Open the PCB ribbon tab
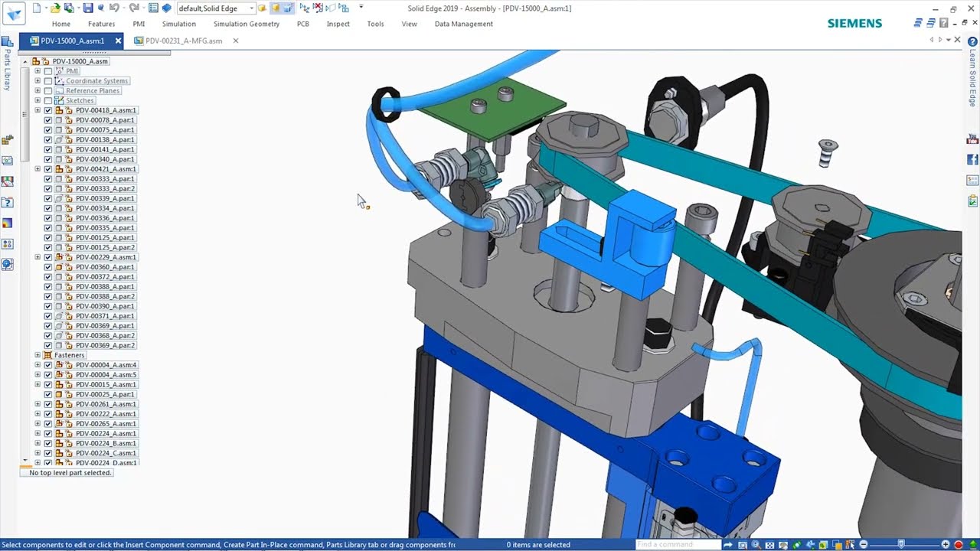Screen dimensions: 980x551 [x=303, y=24]
